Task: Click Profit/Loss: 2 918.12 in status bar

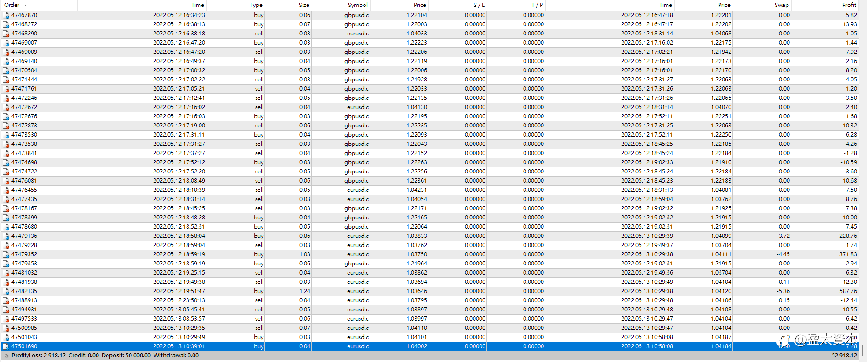Action: [39, 356]
